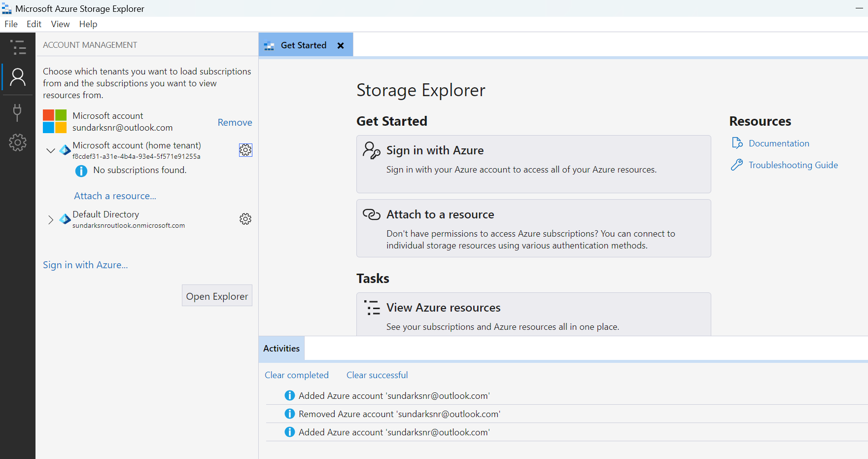
Task: Click the Attach to a resource link icon
Action: (372, 214)
